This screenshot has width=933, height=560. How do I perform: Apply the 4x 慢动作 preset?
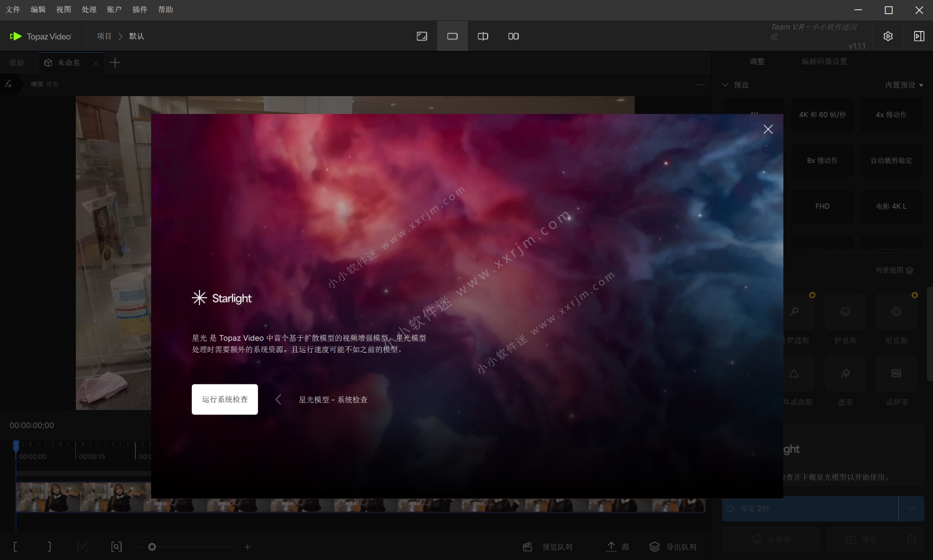click(891, 115)
